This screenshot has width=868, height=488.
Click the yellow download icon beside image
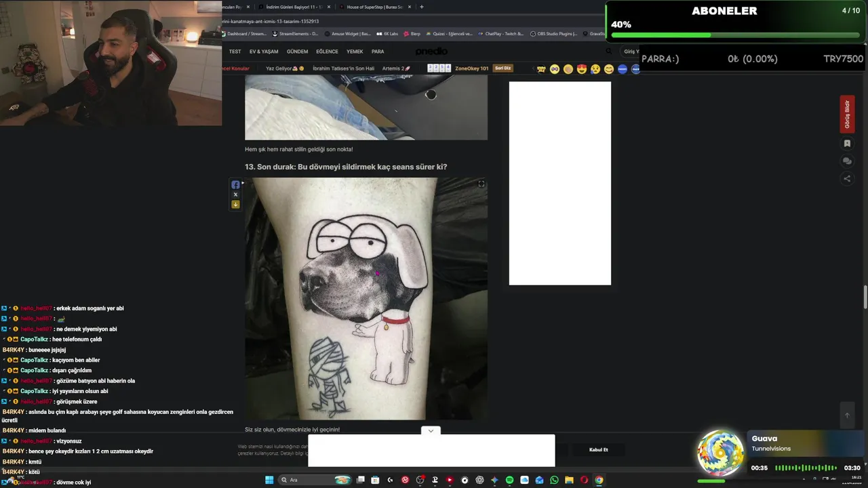pyautogui.click(x=235, y=204)
